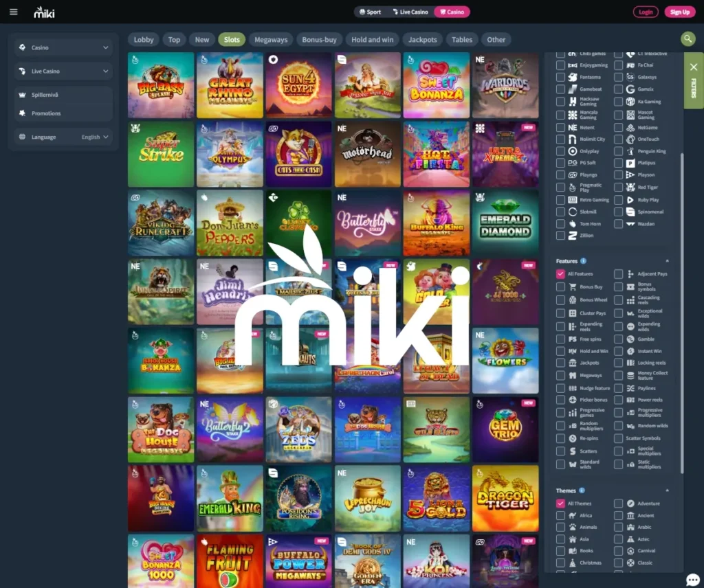Click the Jackpots feature icon

(x=573, y=363)
